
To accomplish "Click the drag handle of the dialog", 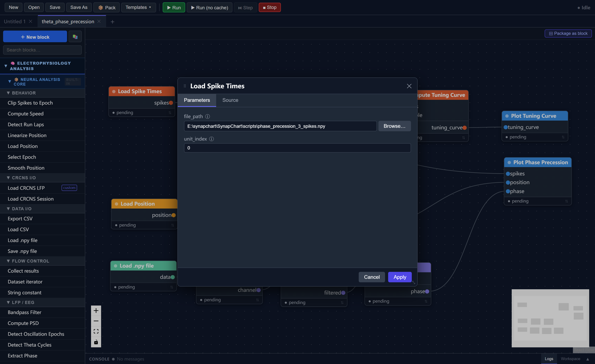I will pyautogui.click(x=185, y=86).
